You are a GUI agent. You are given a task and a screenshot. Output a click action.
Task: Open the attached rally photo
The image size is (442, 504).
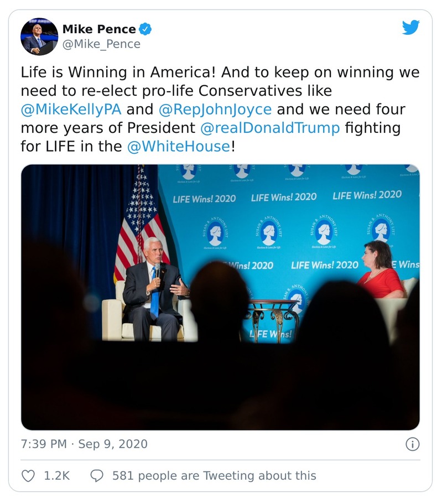tap(221, 297)
